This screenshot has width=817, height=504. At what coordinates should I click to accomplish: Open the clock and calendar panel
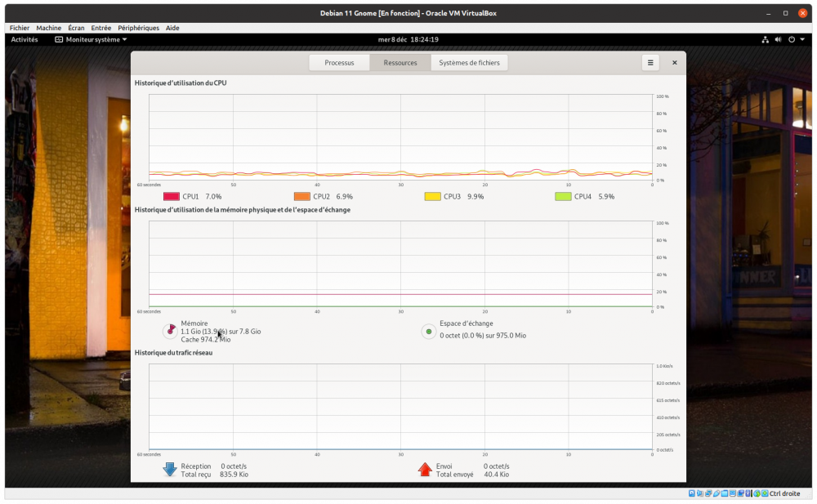(408, 39)
